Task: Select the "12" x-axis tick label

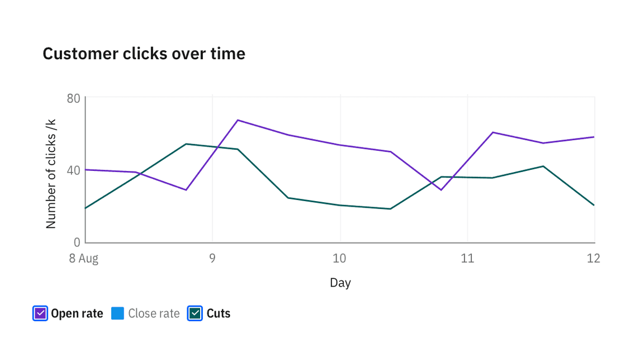Action: [594, 259]
